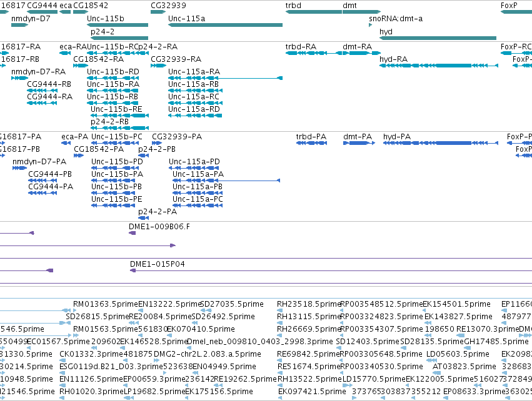Click the CG9444-RA transcript
The height and width of the screenshot is (401, 532).
click(x=42, y=103)
